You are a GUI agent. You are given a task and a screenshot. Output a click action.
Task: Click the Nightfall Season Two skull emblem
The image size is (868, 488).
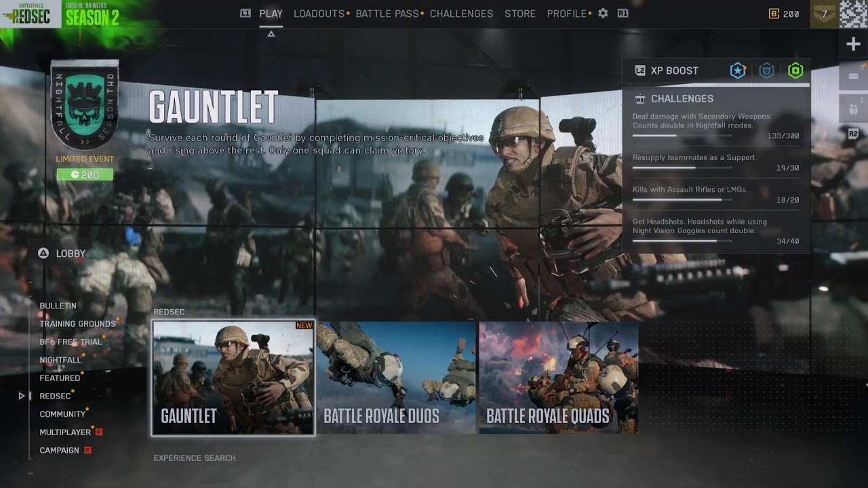tap(85, 105)
